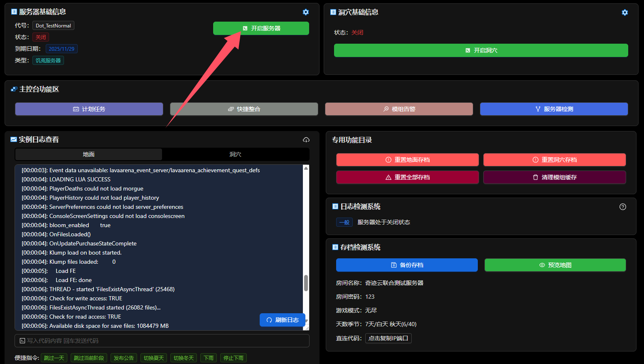This screenshot has height=364, width=644.
Task: Click the 服务器基础信息 panel header icon
Action: click(x=14, y=12)
